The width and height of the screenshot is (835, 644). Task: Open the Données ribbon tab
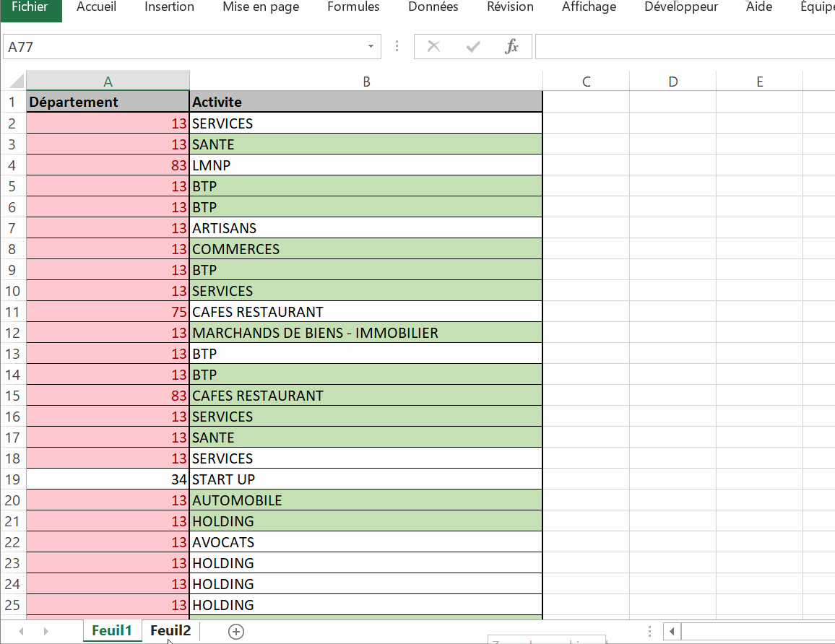click(x=433, y=7)
